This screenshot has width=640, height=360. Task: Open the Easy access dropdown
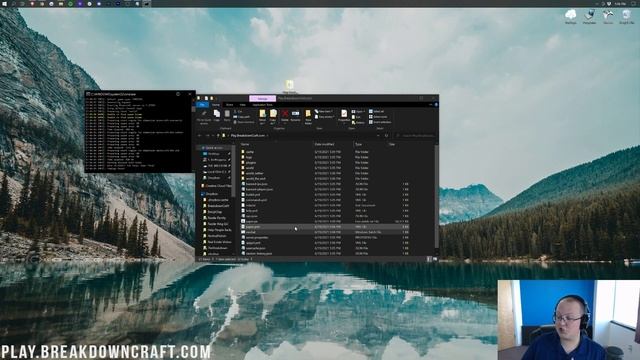click(x=324, y=117)
